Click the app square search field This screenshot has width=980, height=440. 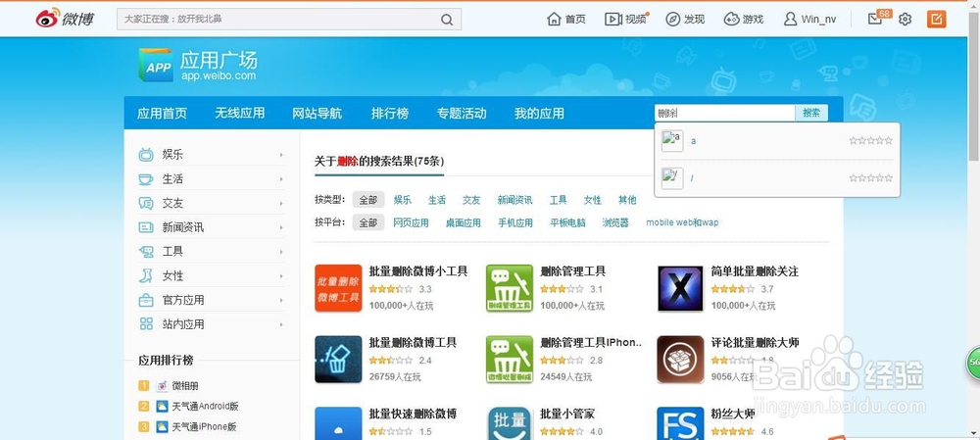725,113
